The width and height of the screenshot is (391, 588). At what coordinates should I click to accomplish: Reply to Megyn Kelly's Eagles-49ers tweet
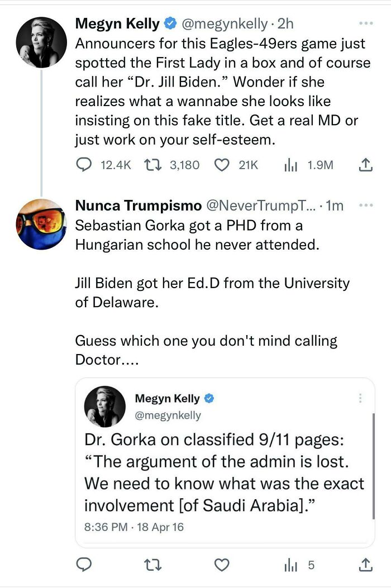(83, 165)
